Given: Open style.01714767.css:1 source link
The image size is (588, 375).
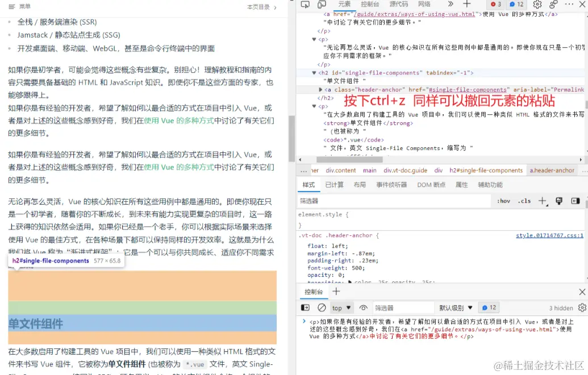Looking at the screenshot, I should tap(549, 235).
